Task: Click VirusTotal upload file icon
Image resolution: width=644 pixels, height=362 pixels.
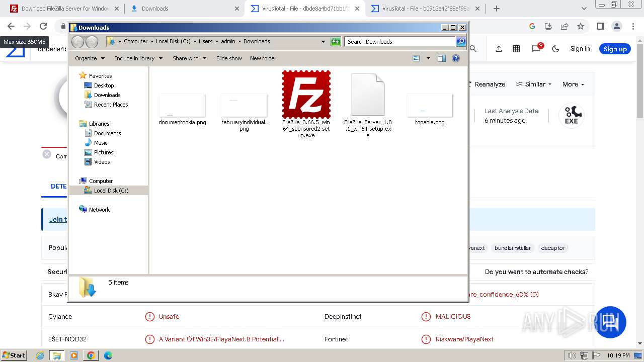Action: (x=499, y=49)
